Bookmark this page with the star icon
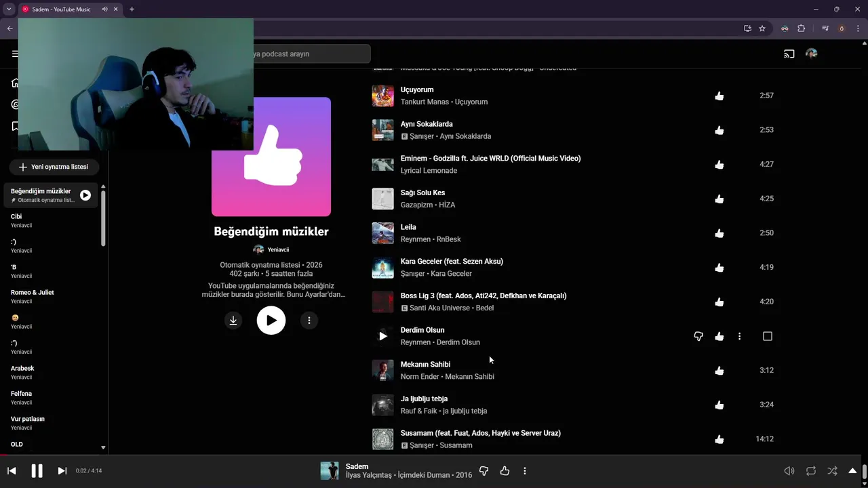 pyautogui.click(x=762, y=28)
